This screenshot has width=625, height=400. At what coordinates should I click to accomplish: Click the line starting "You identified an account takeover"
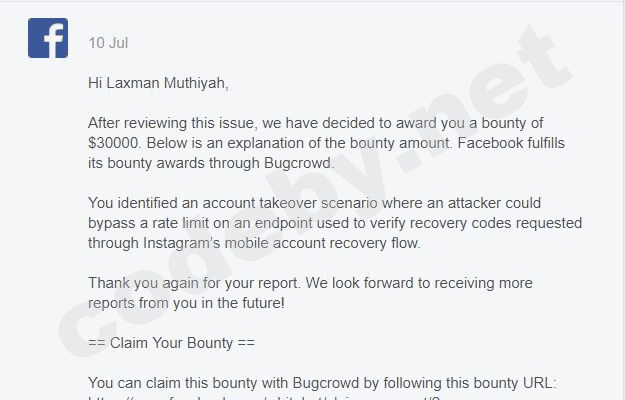(314, 203)
